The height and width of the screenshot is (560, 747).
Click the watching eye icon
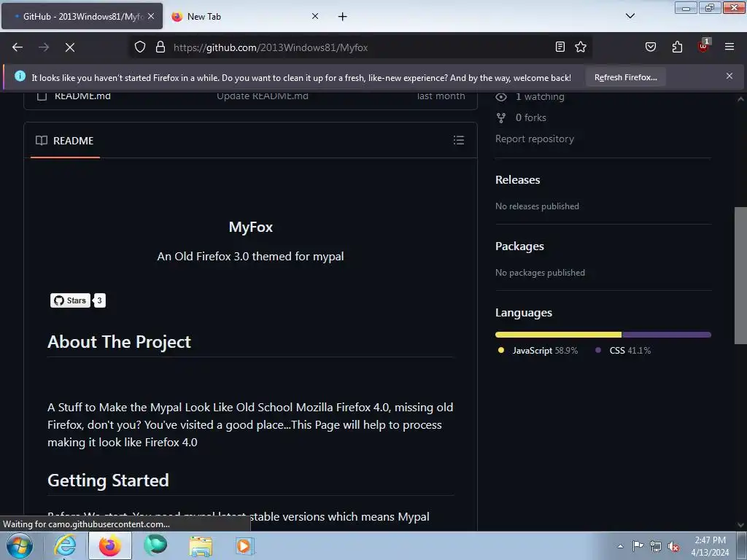(501, 97)
